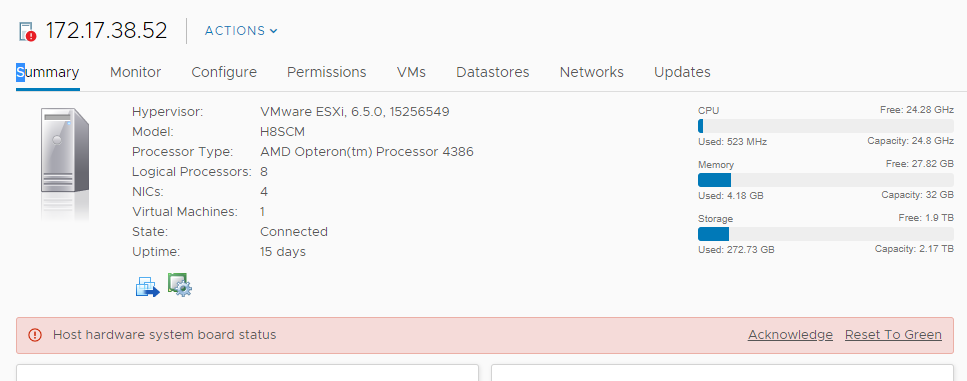View the Updates tab
The width and height of the screenshot is (967, 381).
tap(682, 72)
